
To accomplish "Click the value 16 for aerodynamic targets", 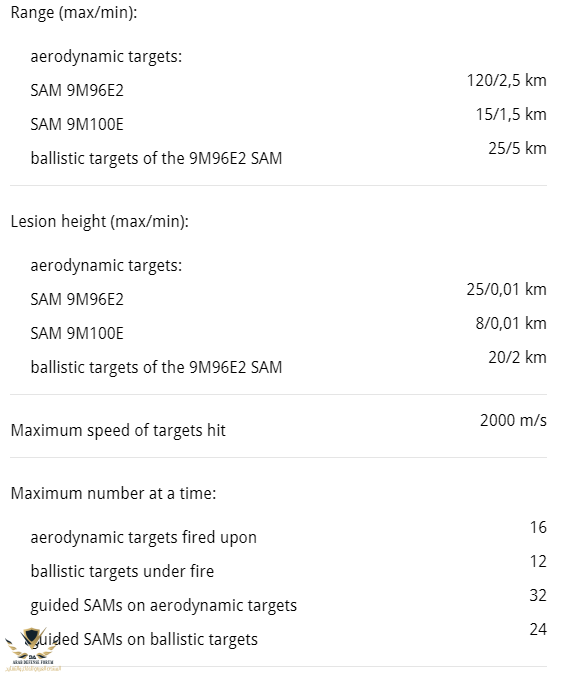I will click(x=538, y=527).
